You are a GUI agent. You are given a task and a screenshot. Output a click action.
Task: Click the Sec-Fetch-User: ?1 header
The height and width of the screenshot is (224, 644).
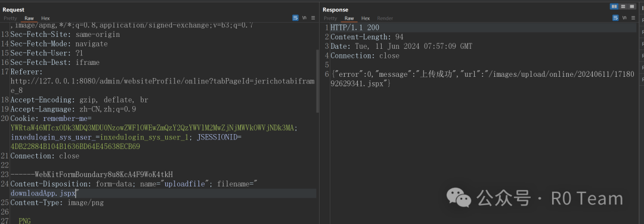47,54
